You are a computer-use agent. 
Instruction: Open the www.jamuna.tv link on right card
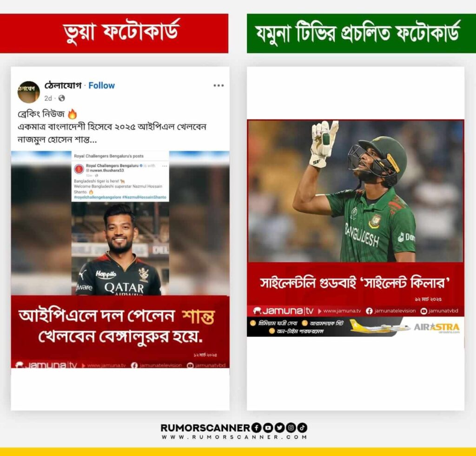coord(342,311)
